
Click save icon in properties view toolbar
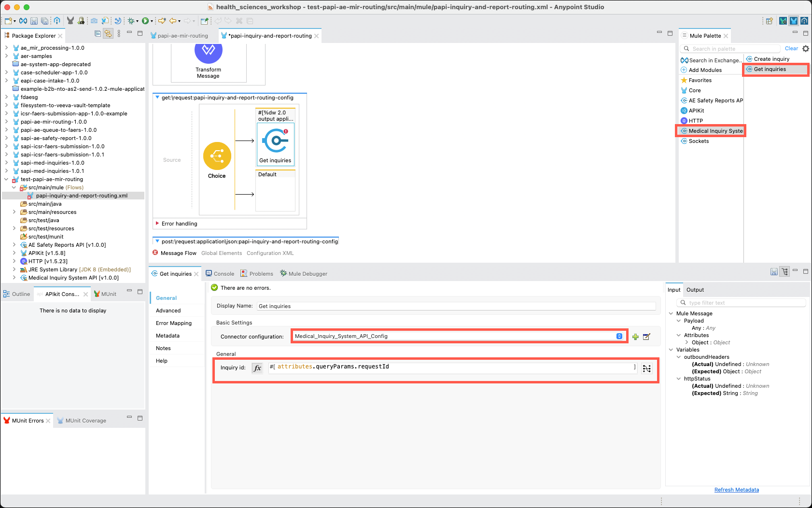pyautogui.click(x=774, y=272)
